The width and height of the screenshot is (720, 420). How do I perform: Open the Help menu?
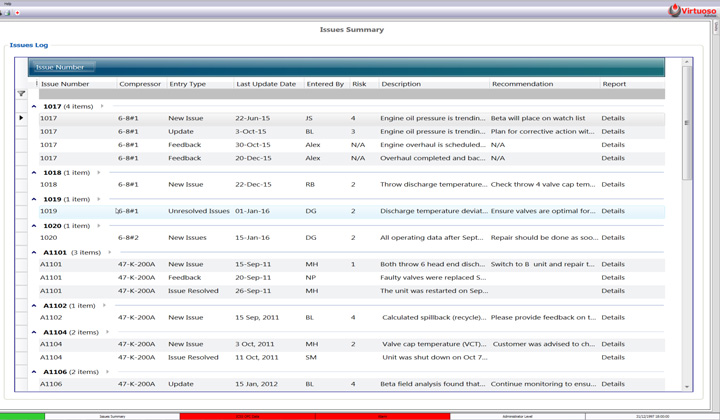click(8, 3)
